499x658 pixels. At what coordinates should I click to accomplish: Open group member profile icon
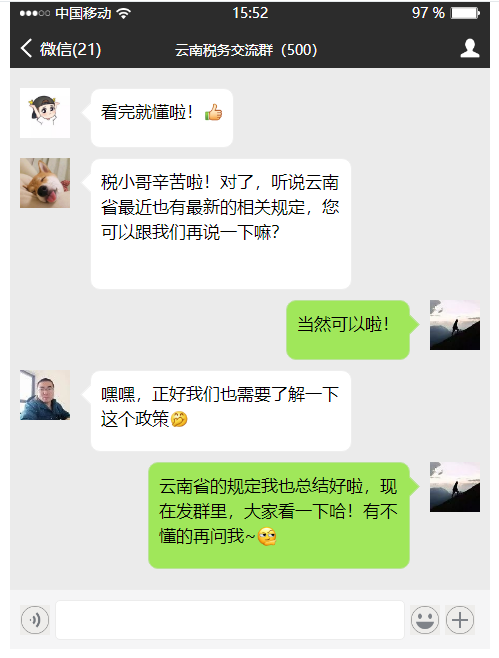coord(470,48)
